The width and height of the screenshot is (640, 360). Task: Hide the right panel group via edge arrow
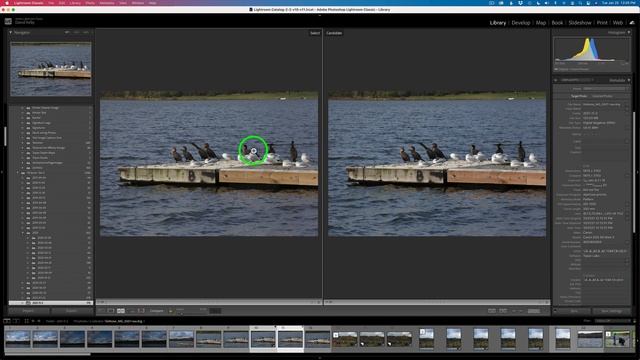point(638,172)
